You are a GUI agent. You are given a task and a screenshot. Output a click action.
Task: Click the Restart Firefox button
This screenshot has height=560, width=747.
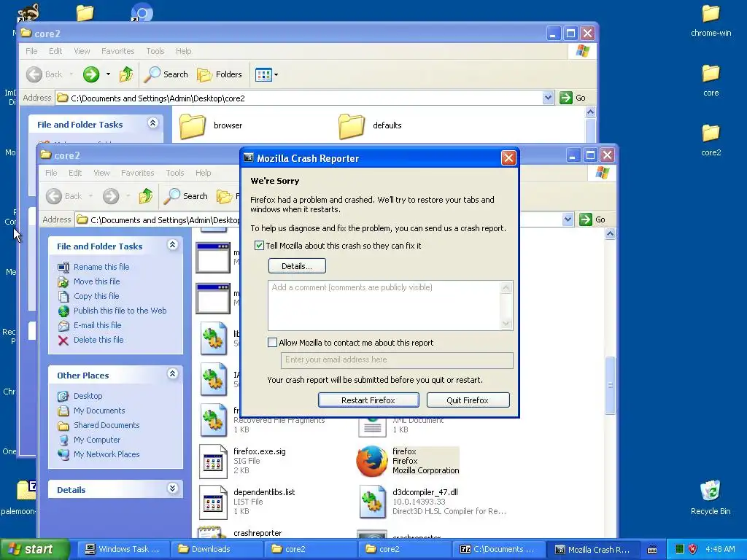click(368, 400)
